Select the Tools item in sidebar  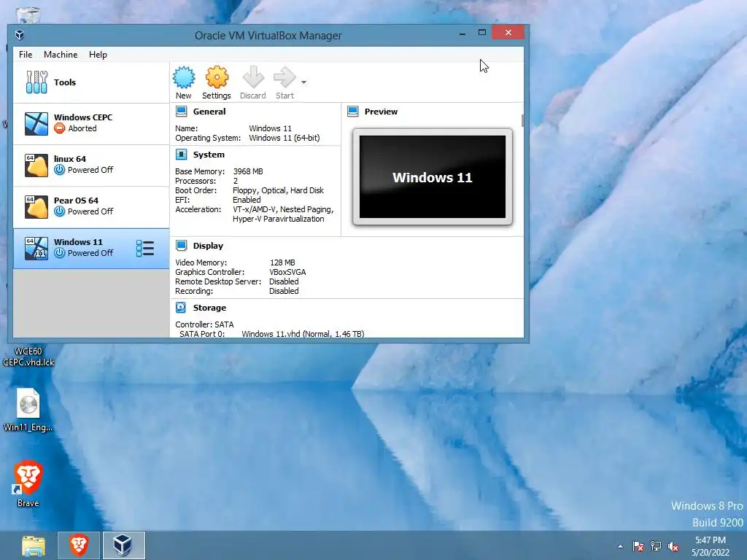[x=91, y=82]
